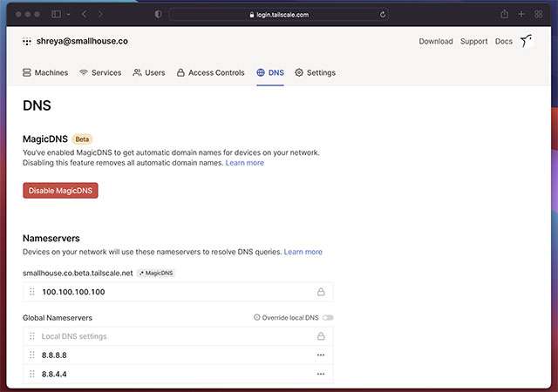Viewport: 558px width, 392px height.
Task: Click the Safari share icon
Action: pyautogui.click(x=504, y=14)
